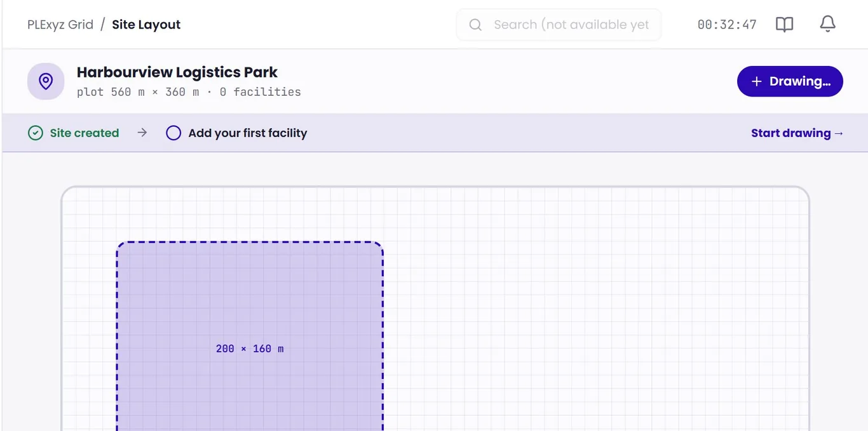This screenshot has width=868, height=431.
Task: Click the Site created checkmark icon
Action: pyautogui.click(x=36, y=133)
